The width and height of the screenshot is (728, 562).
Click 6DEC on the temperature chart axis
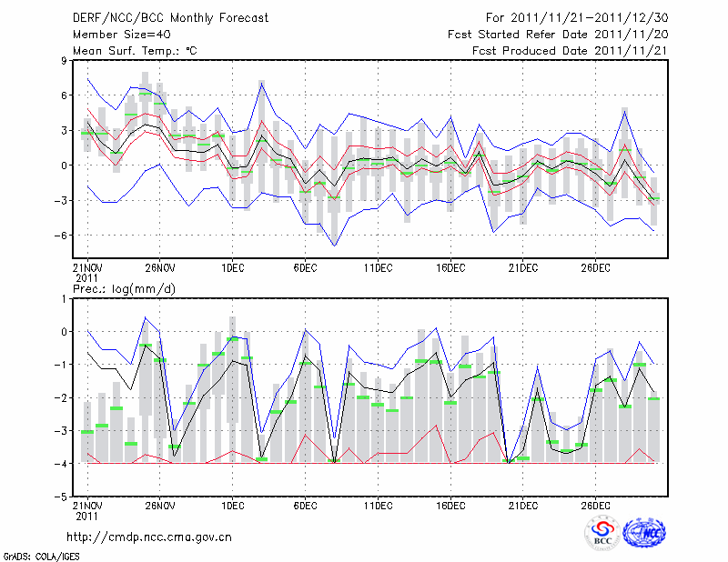click(305, 268)
